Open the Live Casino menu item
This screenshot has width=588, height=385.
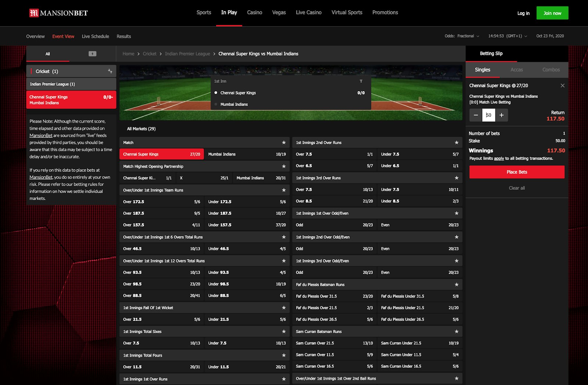click(309, 12)
